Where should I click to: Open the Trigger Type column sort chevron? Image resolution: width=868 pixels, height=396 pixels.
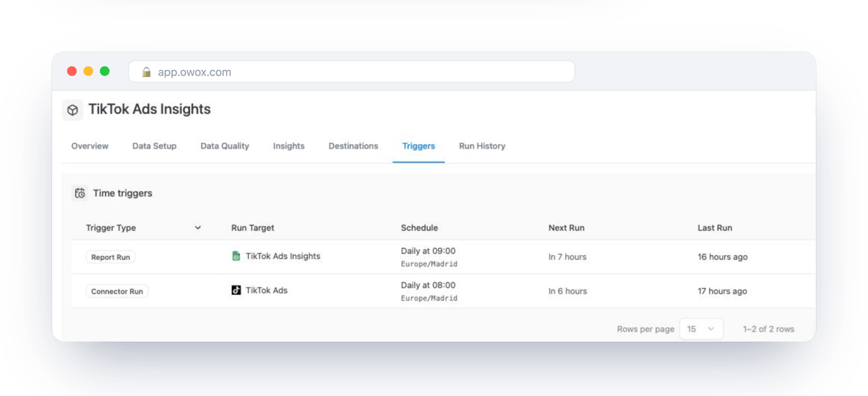pos(198,228)
